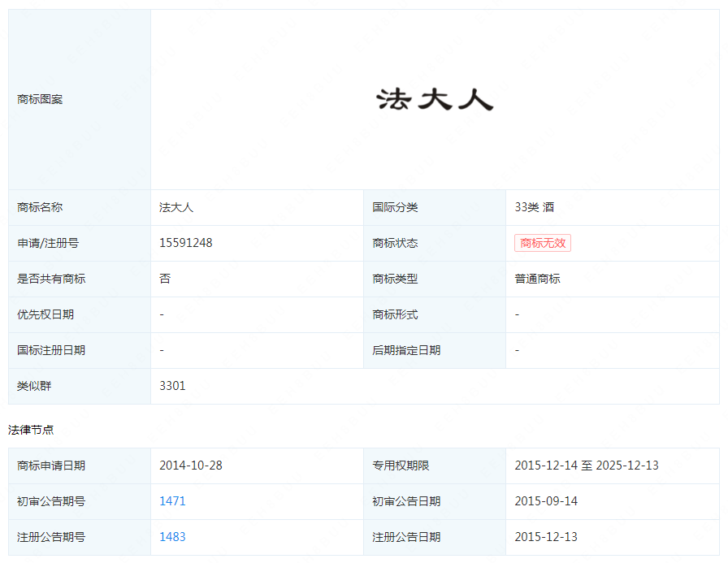This screenshot has width=728, height=563.
Task: Click the 类似群 label
Action: [34, 386]
